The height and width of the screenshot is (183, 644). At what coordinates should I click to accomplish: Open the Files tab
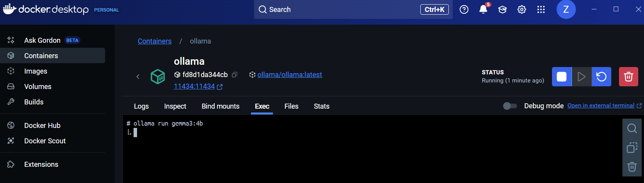tap(291, 106)
